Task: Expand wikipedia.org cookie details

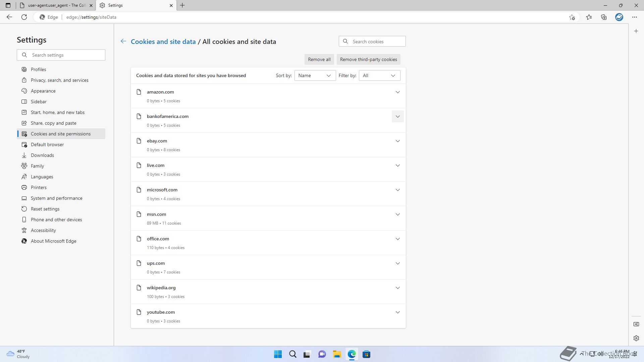Action: coord(398,288)
